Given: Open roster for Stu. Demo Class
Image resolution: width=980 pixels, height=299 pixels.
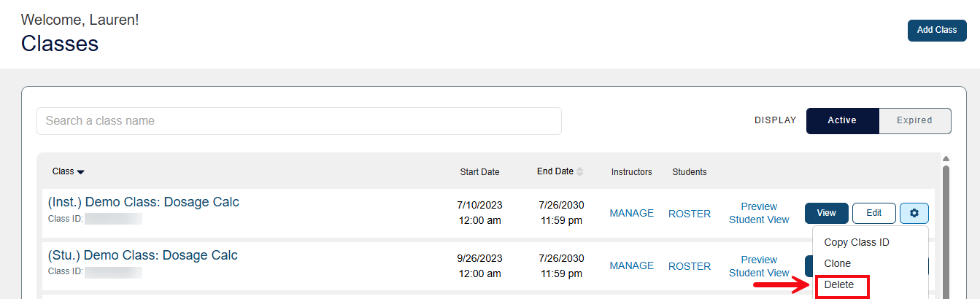Looking at the screenshot, I should (x=690, y=266).
